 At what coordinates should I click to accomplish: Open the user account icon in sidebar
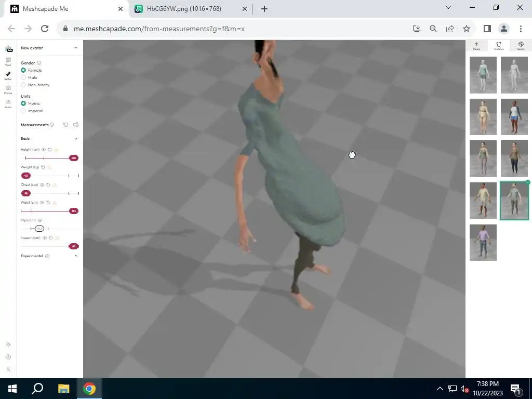8,369
